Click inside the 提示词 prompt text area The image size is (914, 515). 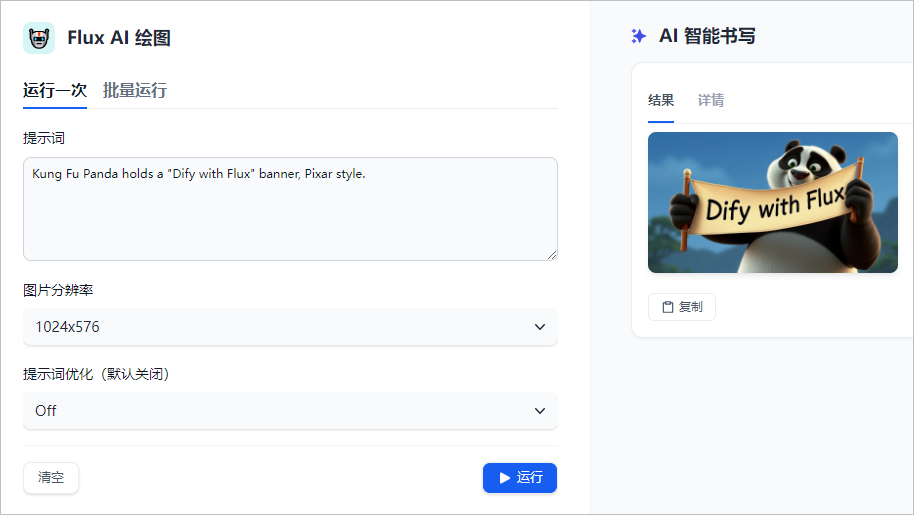[x=290, y=209]
